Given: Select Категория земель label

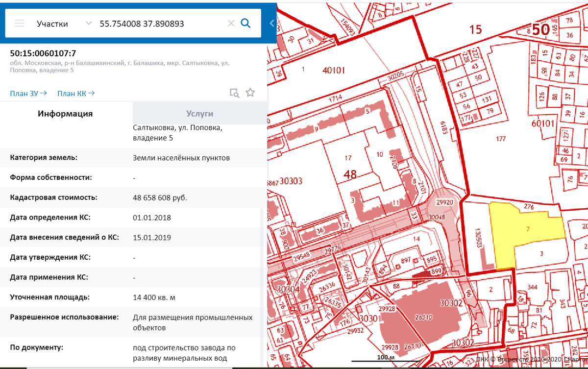Looking at the screenshot, I should pos(44,158).
